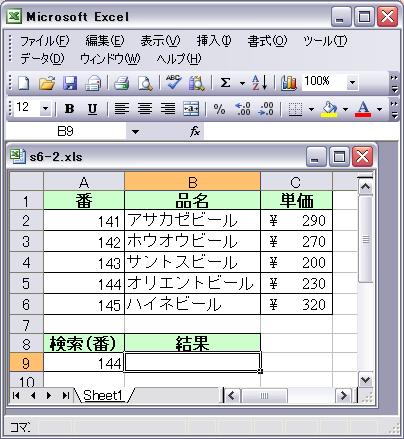Apply Percent Style
The height and width of the screenshot is (439, 404).
pos(219,109)
